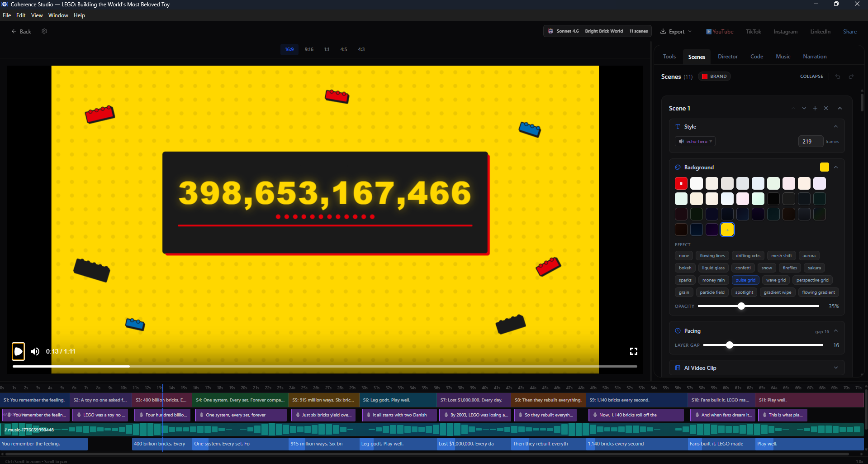Image resolution: width=868 pixels, height=464 pixels.
Task: Click the Pacing clock icon
Action: click(x=678, y=331)
